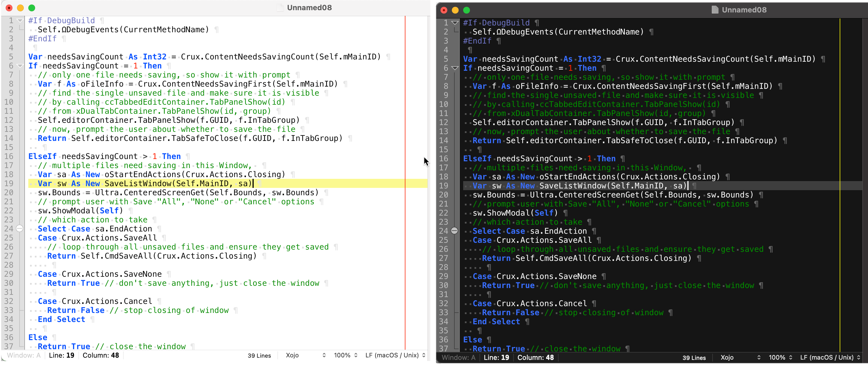868x365 pixels.
Task: Click '#EndIf' in dark window line 3
Action: (477, 41)
